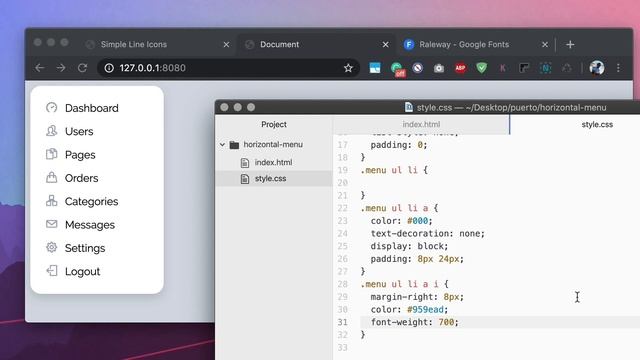Screen dimensions: 640x360
Task: Click display: block line
Action: pyautogui.click(x=409, y=246)
